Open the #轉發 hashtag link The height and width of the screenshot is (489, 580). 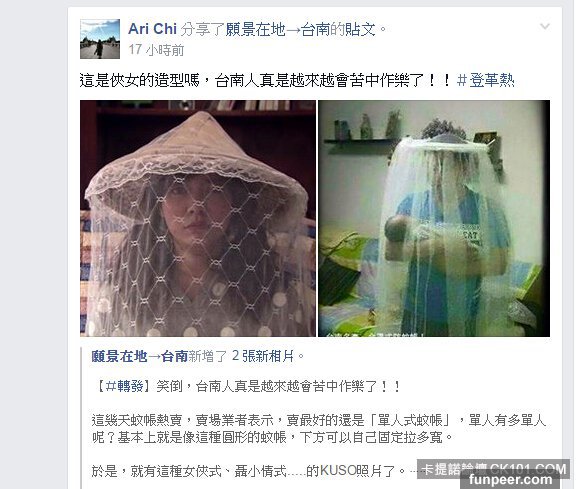124,387
